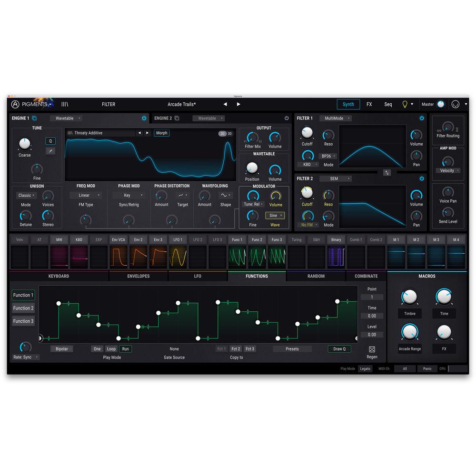This screenshot has width=476, height=476.
Task: Enable the Loop mode for Function 1
Action: pos(111,348)
